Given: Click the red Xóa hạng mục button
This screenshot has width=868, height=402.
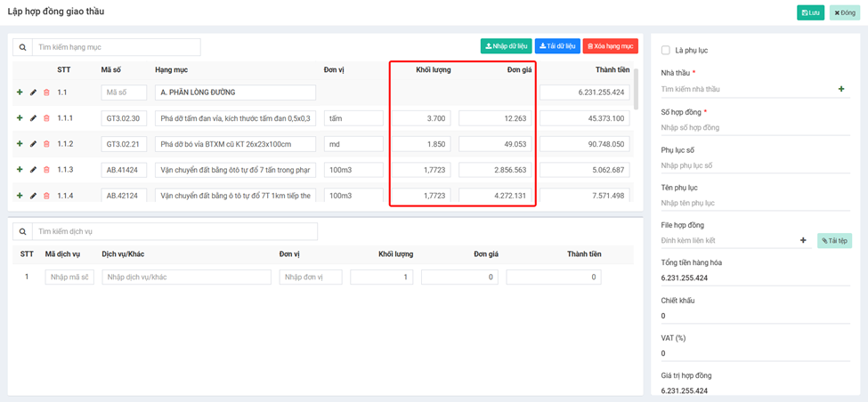Looking at the screenshot, I should 610,46.
